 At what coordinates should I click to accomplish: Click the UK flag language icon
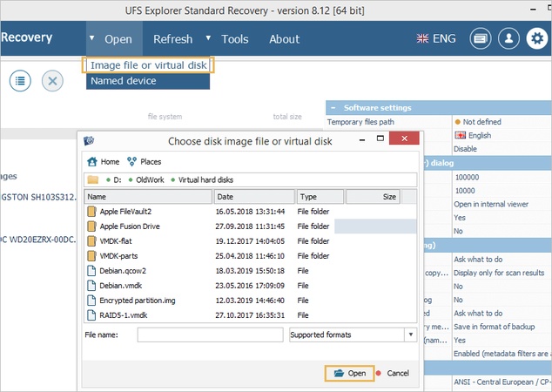(x=422, y=38)
